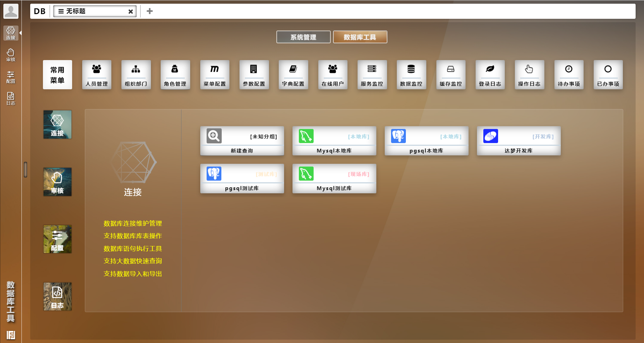Open 配置 in the left sidebar

pos(11,77)
